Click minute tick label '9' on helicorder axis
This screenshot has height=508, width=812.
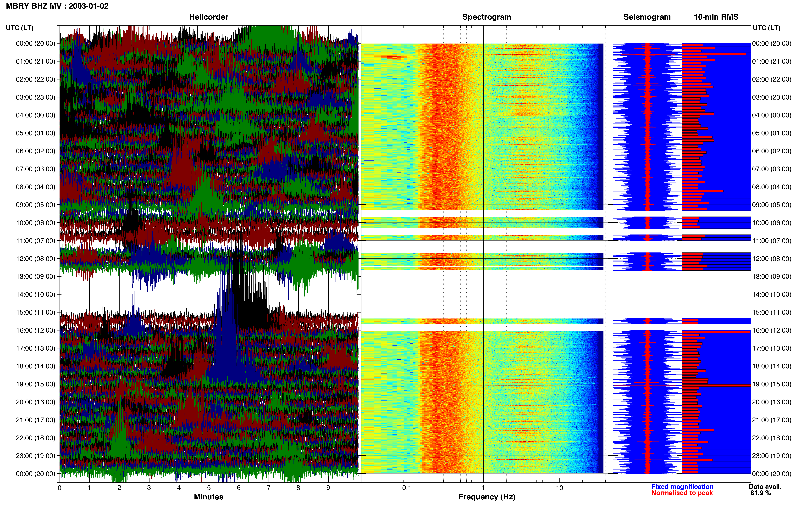pos(328,488)
